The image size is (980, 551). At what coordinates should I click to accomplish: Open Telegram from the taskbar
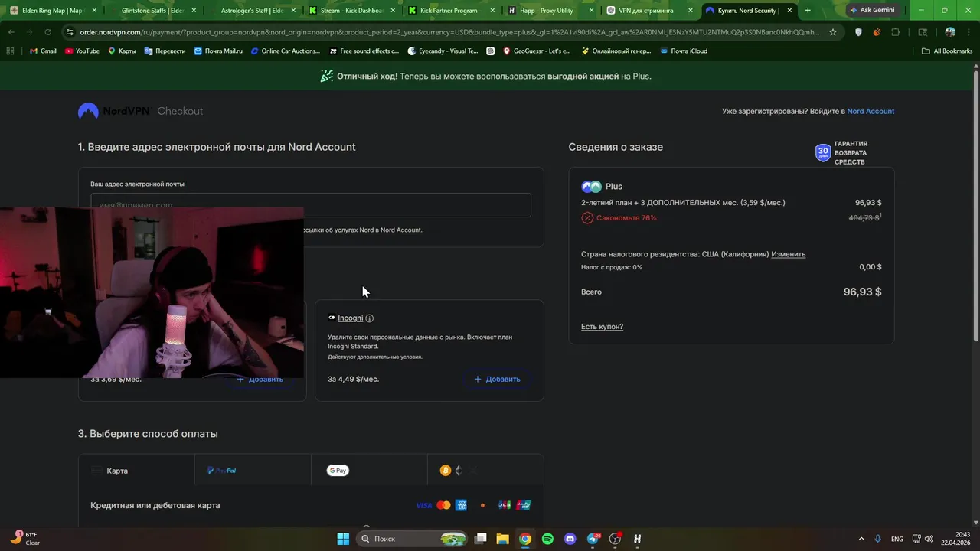click(x=593, y=539)
